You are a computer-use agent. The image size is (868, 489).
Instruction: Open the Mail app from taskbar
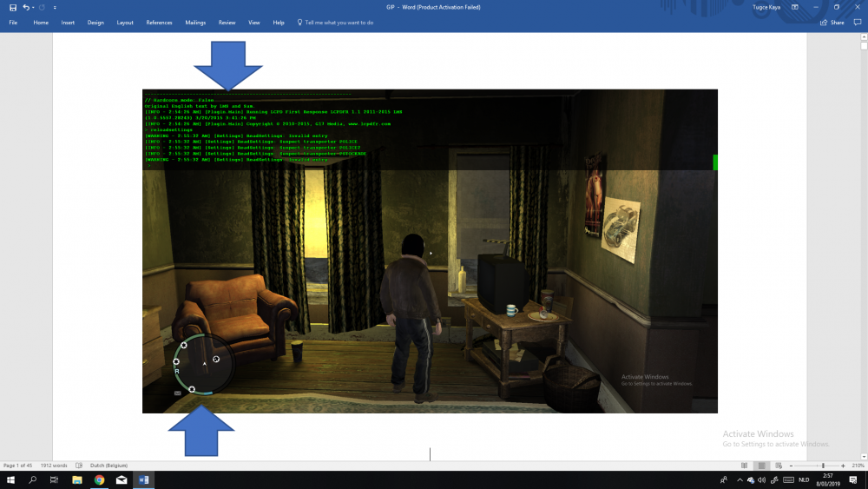point(122,480)
